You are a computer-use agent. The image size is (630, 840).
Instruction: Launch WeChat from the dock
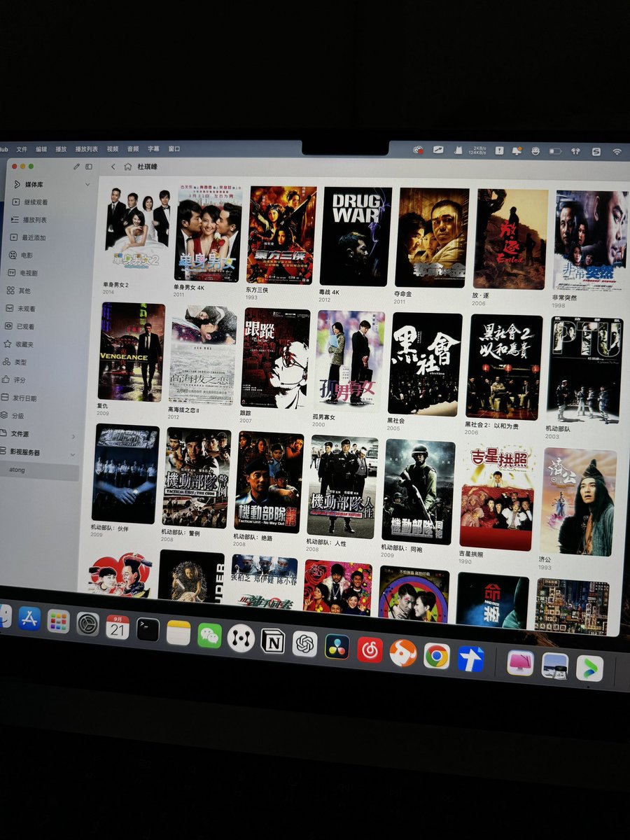click(x=209, y=635)
